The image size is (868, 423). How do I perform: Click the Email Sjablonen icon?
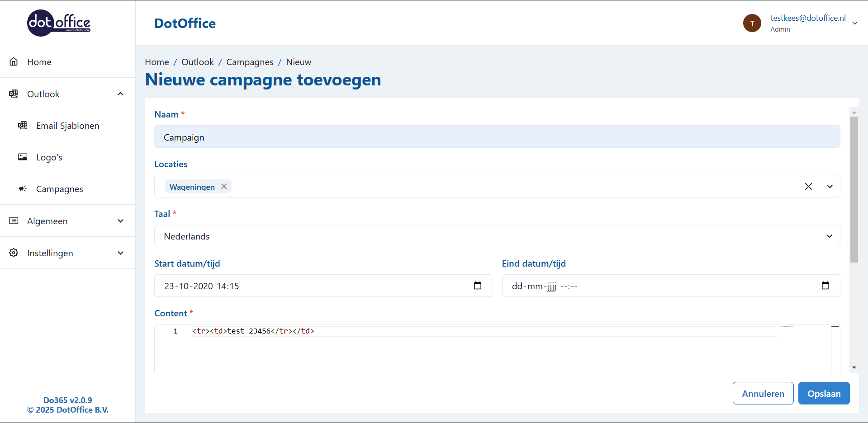click(x=23, y=126)
